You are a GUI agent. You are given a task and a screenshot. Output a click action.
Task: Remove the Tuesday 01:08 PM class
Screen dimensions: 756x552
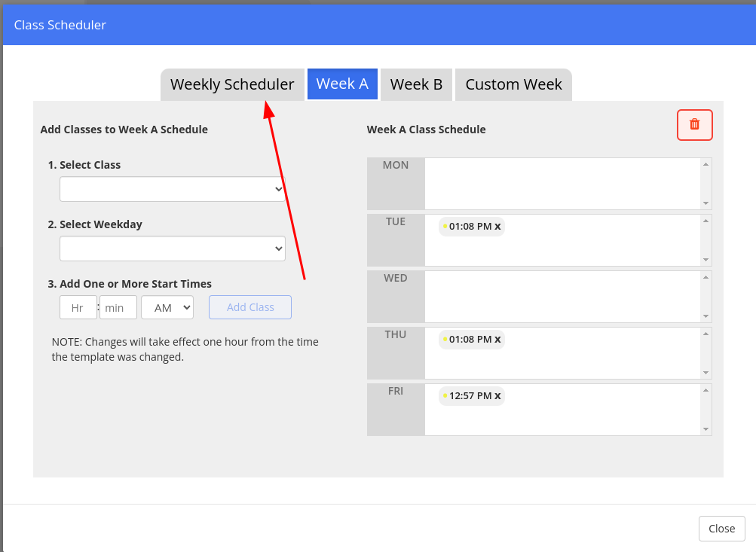point(497,227)
